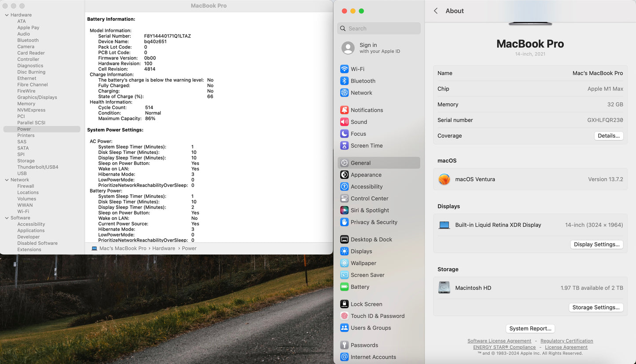Open the Appearance icon
The image size is (636, 364).
pos(344,175)
